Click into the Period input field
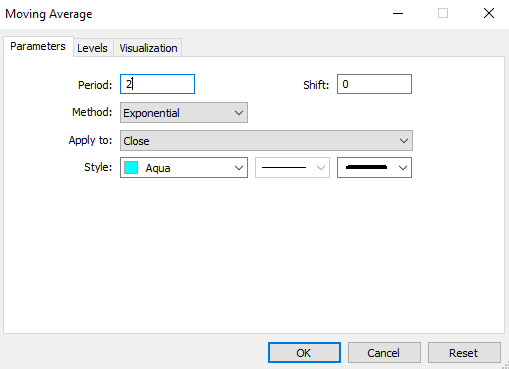This screenshot has width=509, height=369. coord(157,84)
